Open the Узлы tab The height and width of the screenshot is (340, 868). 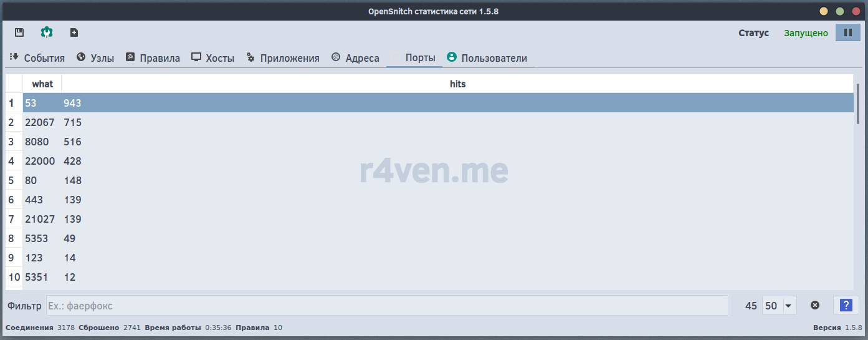click(95, 58)
